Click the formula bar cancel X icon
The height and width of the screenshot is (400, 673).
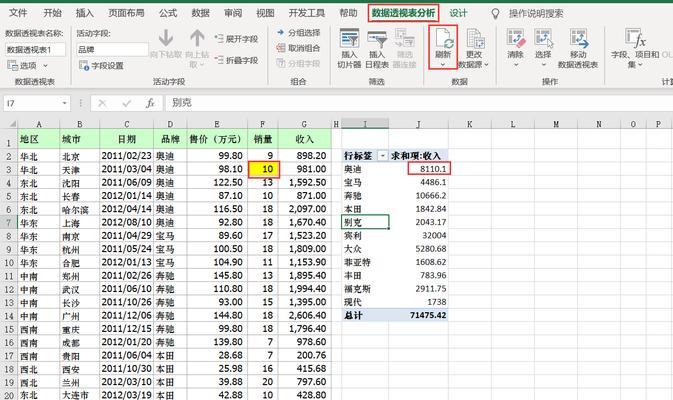pos(102,103)
